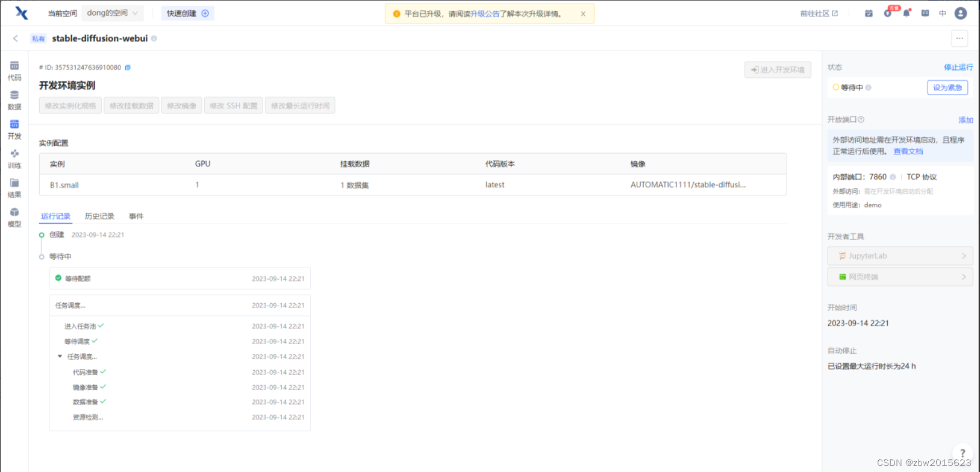Open 查看文档 documentation link

[908, 152]
